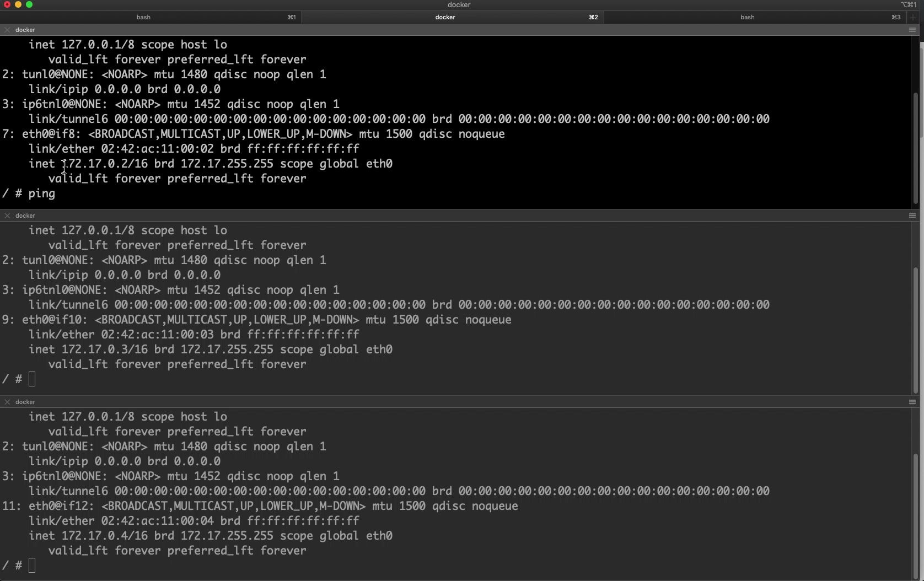
Task: Click MAC address 02:42:ac:11:00:02
Action: click(x=157, y=149)
